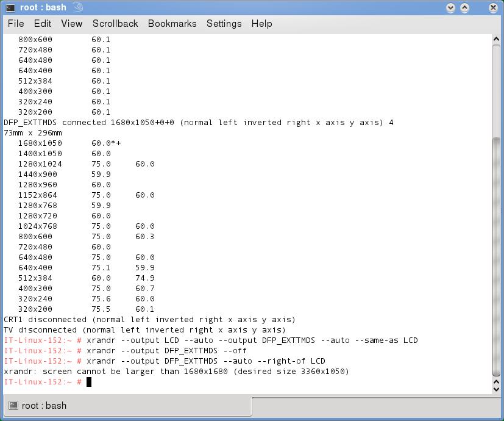Click the xrandr screen size error line
Image resolution: width=504 pixels, height=421 pixels.
click(177, 372)
